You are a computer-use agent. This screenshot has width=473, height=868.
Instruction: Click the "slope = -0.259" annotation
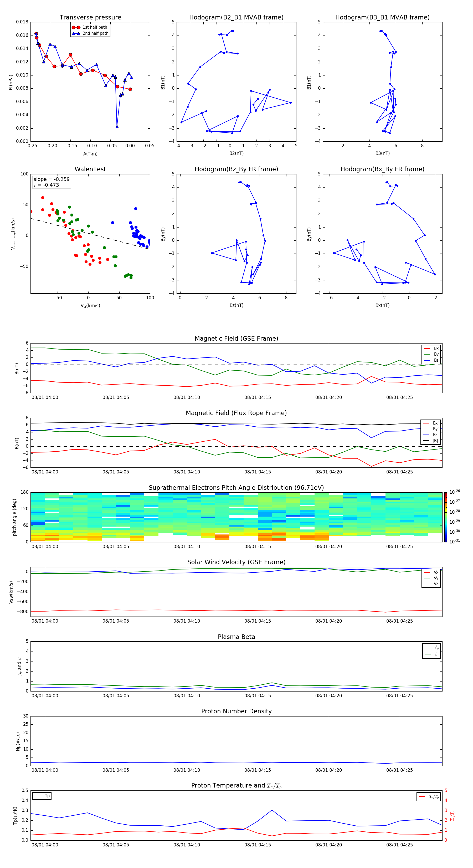[52, 179]
